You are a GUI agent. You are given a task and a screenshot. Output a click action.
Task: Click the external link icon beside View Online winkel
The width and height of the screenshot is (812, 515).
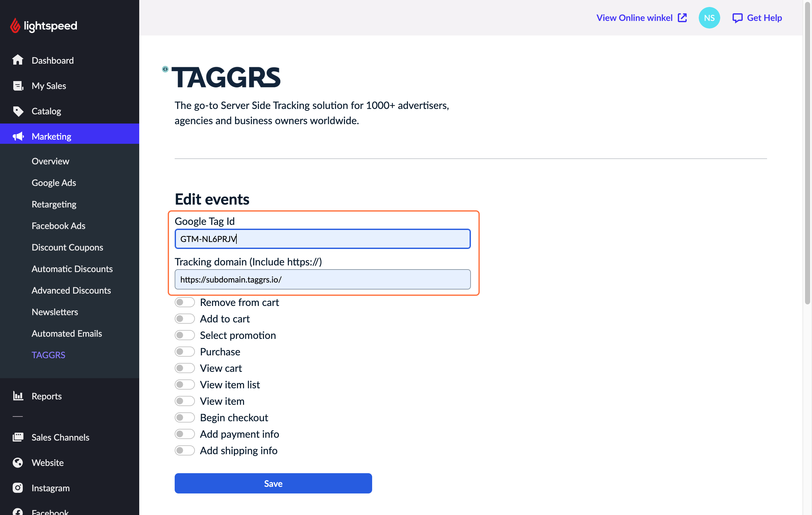coord(682,17)
